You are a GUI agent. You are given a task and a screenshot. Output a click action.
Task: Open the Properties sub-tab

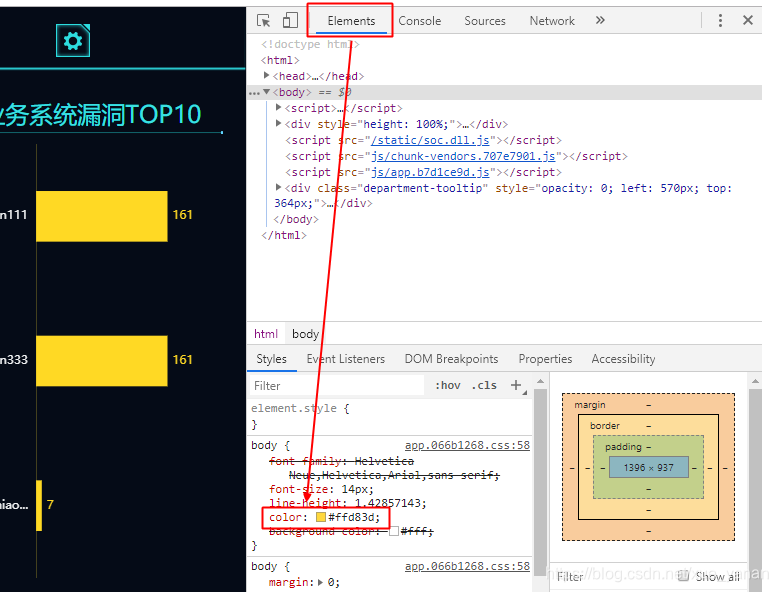pos(545,359)
